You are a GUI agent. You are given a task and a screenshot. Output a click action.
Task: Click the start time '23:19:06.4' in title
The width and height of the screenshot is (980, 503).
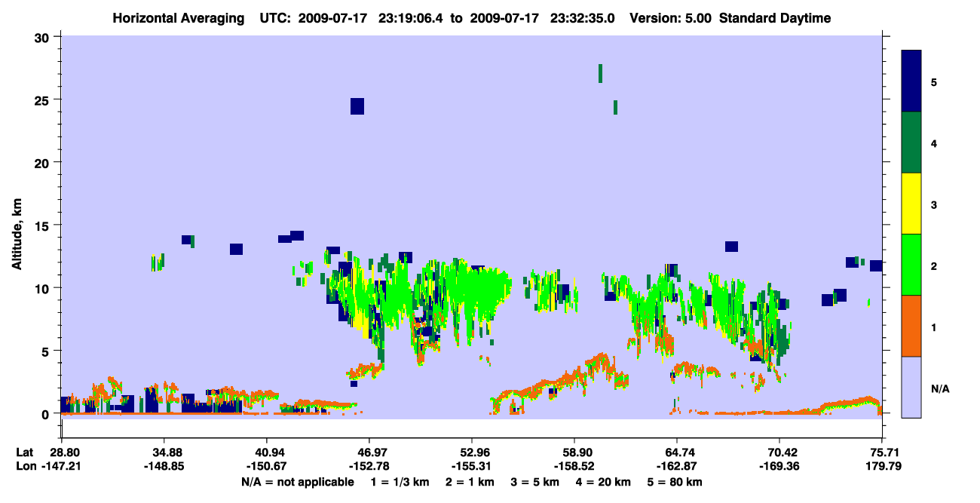coord(412,18)
